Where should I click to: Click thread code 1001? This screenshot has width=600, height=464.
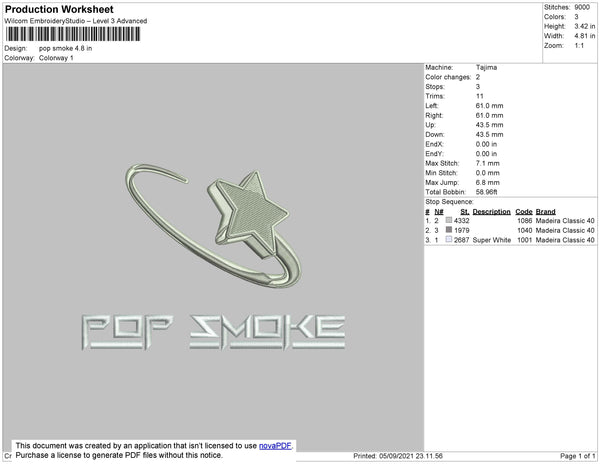pyautogui.click(x=525, y=240)
